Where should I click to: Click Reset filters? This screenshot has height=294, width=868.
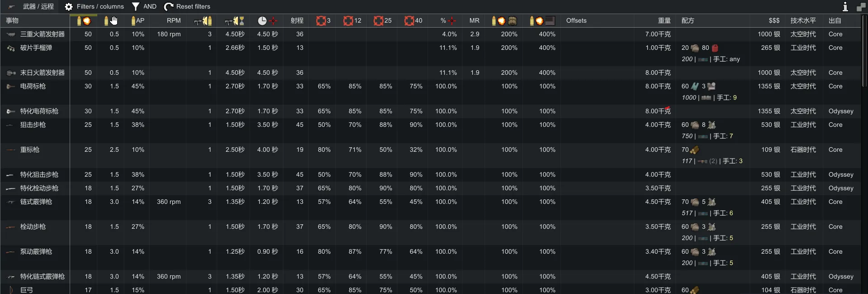(187, 6)
